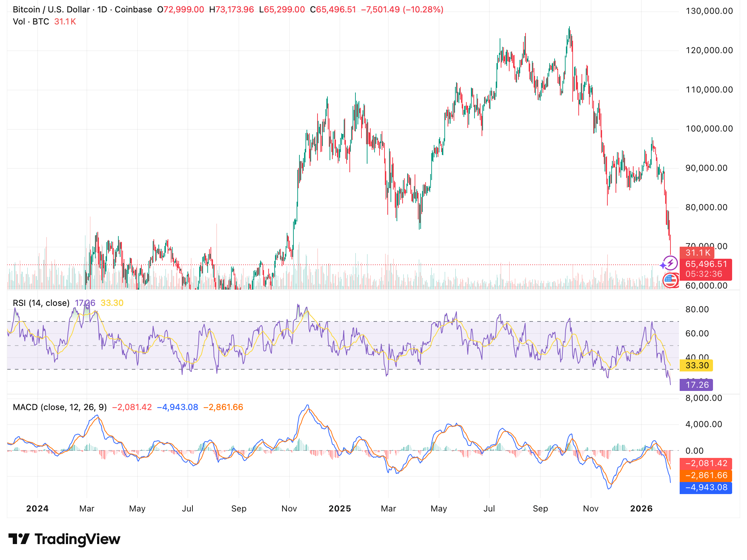Click the Nov label before 2026 on timeline

(590, 509)
